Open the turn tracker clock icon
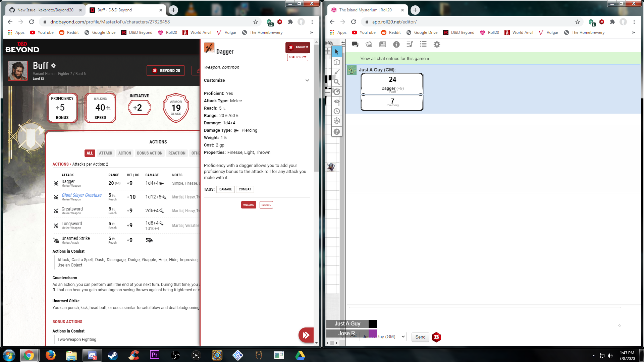 (x=336, y=111)
